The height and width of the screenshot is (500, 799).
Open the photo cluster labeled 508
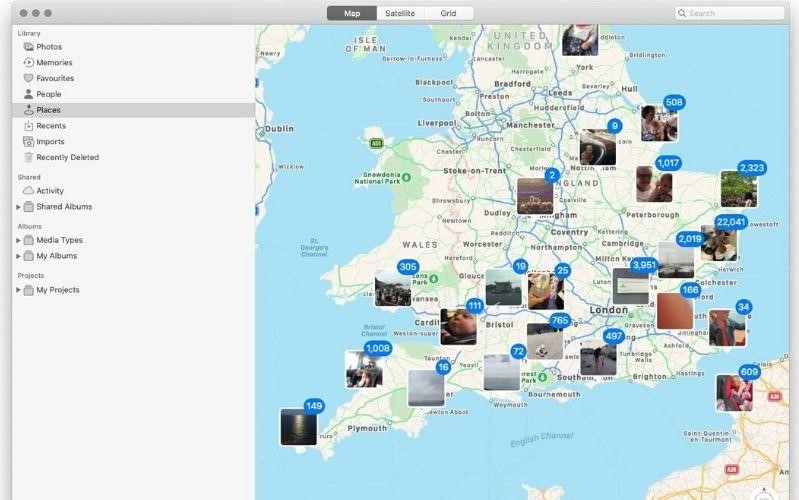659,123
